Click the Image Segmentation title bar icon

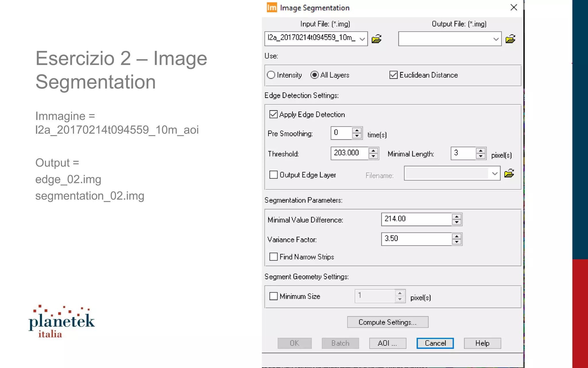click(x=272, y=7)
